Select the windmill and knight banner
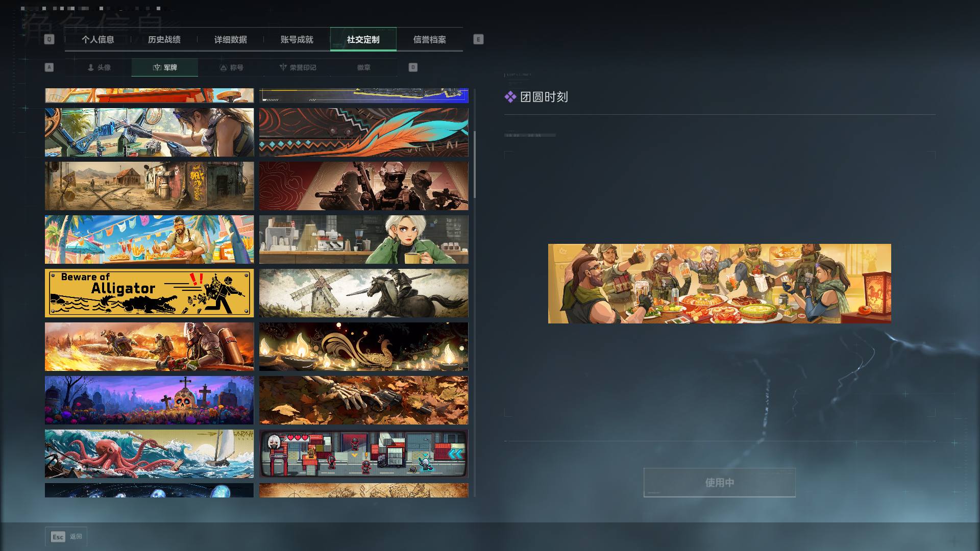The width and height of the screenshot is (980, 551). click(x=363, y=293)
